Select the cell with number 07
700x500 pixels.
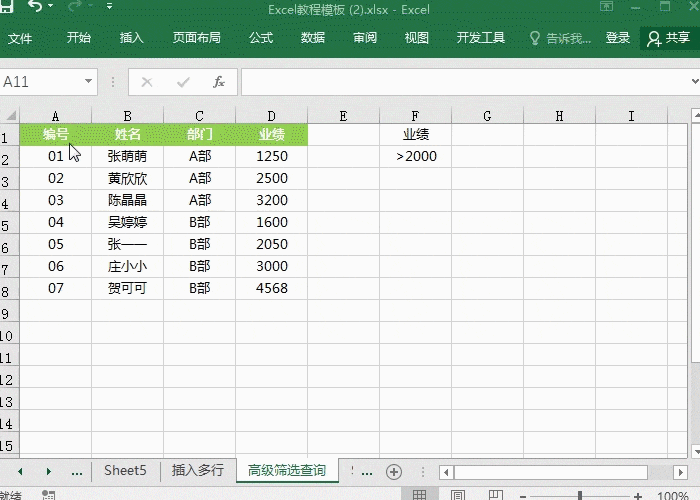coord(55,288)
